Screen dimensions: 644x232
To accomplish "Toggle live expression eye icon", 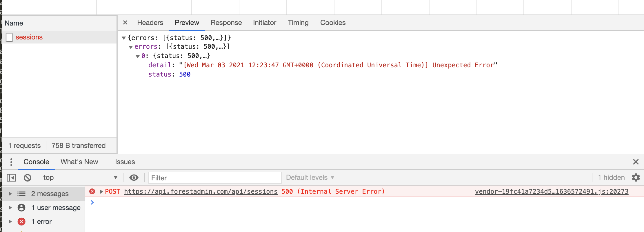I will (x=134, y=177).
